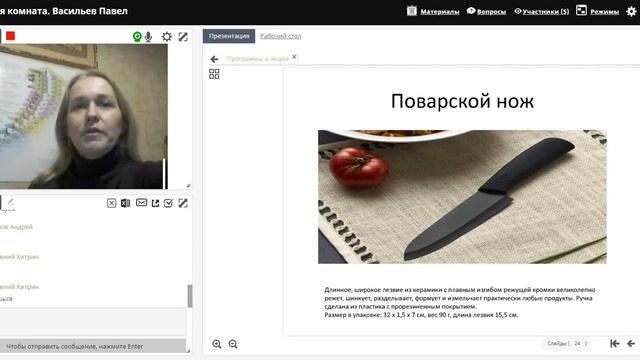Open global settings gear in top bar
640x360 pixels.
coord(631,11)
